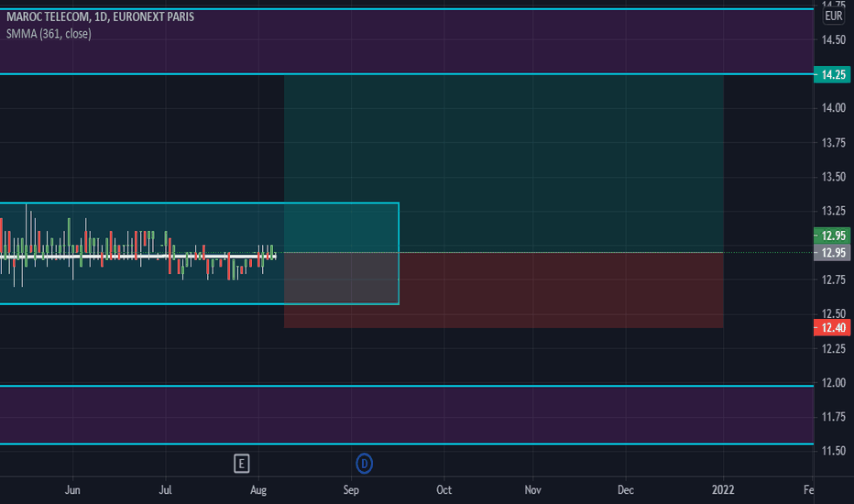The width and height of the screenshot is (854, 504).
Task: Click the 11.75 price scale value
Action: 833,417
